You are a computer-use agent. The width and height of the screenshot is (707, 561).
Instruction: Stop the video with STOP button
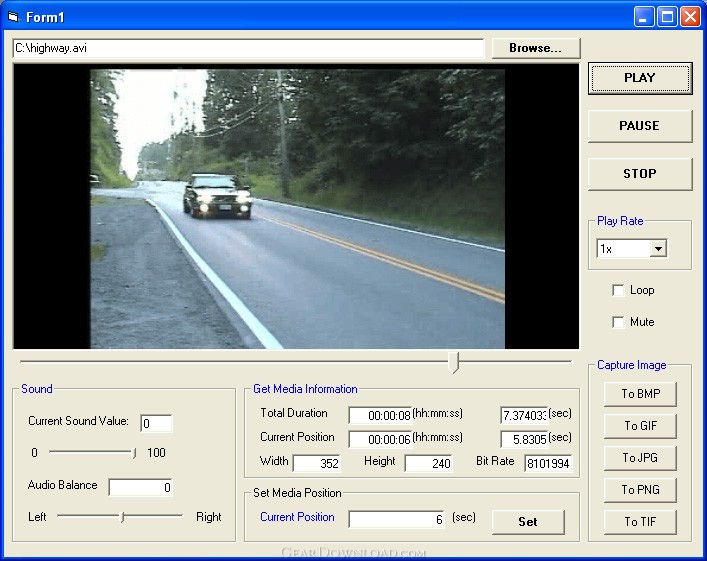[640, 174]
